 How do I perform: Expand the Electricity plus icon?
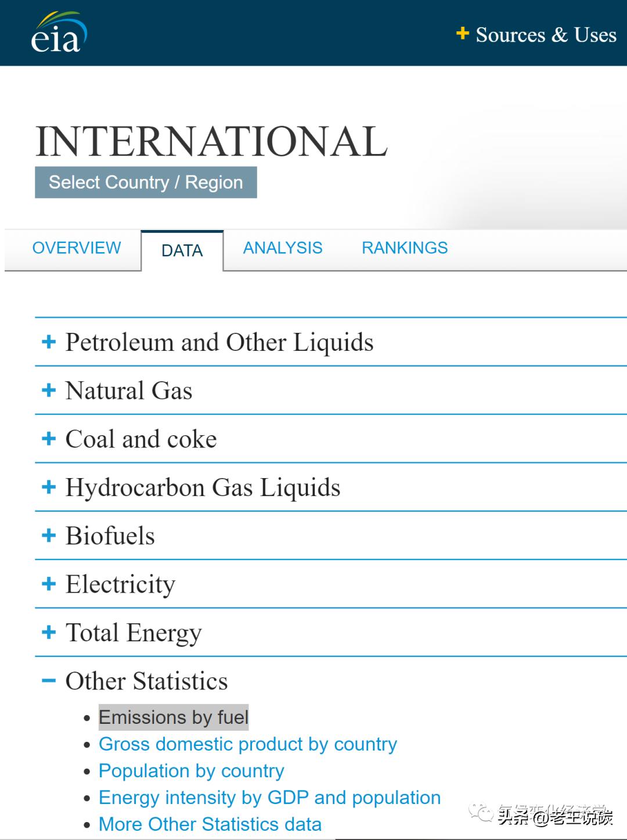pyautogui.click(x=49, y=583)
